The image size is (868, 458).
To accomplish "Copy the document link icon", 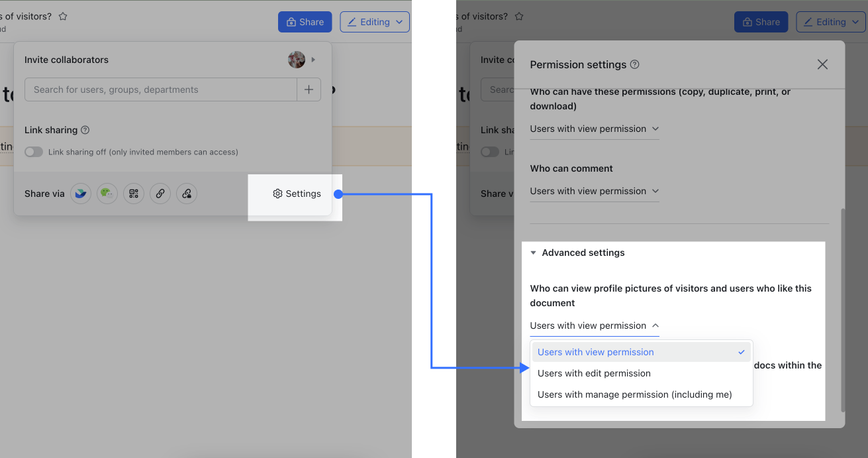I will (x=160, y=194).
